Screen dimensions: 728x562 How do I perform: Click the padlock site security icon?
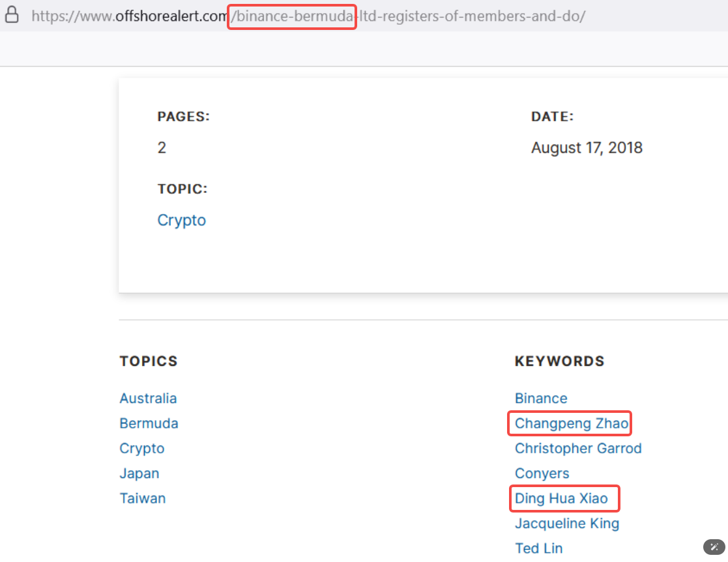click(12, 15)
